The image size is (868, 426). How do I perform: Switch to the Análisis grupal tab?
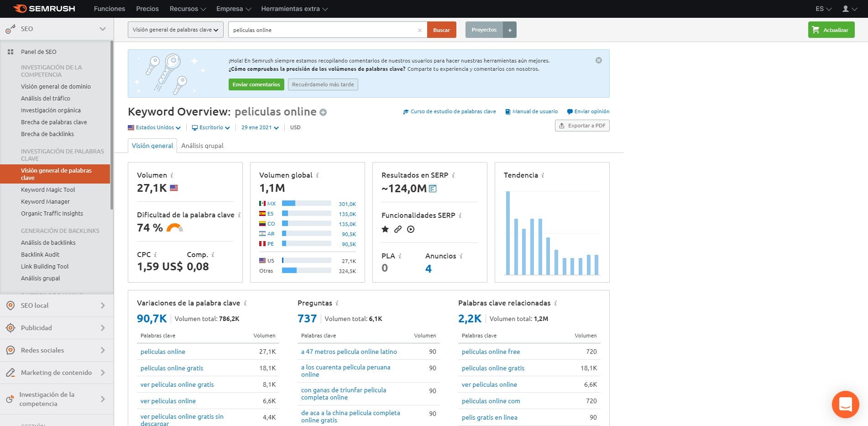coord(202,146)
